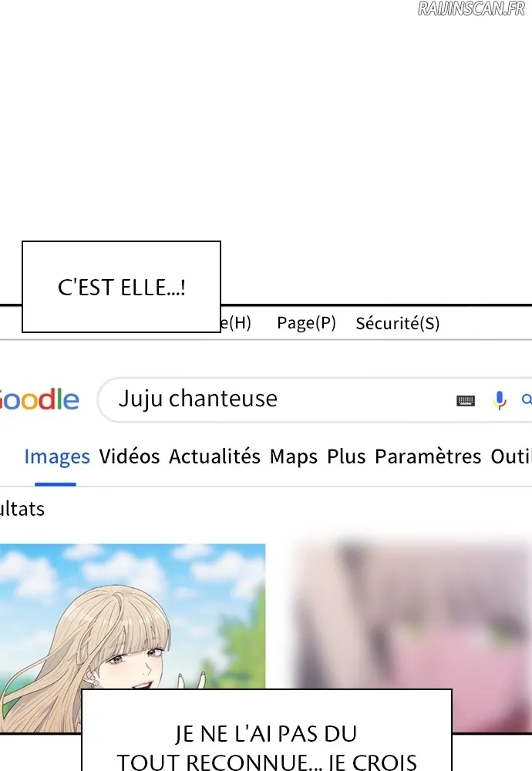
Task: Click the Goodle logo
Action: [39, 399]
